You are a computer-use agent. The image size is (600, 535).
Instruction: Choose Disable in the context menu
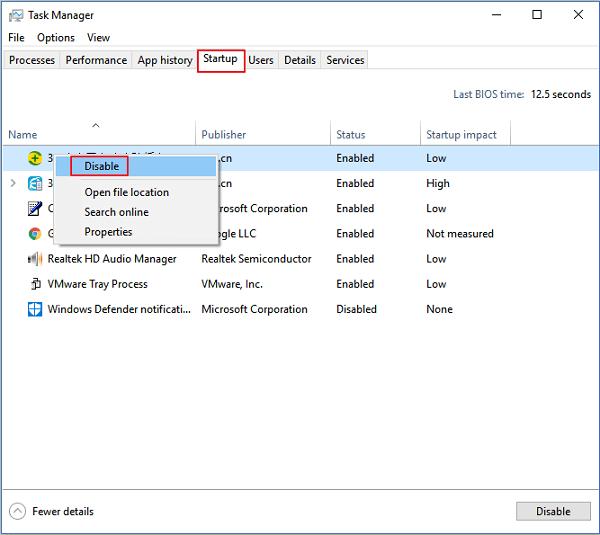pos(136,166)
